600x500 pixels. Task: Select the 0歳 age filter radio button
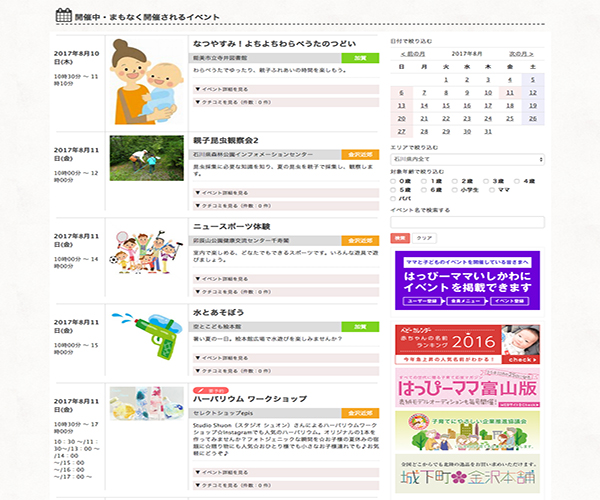point(393,181)
